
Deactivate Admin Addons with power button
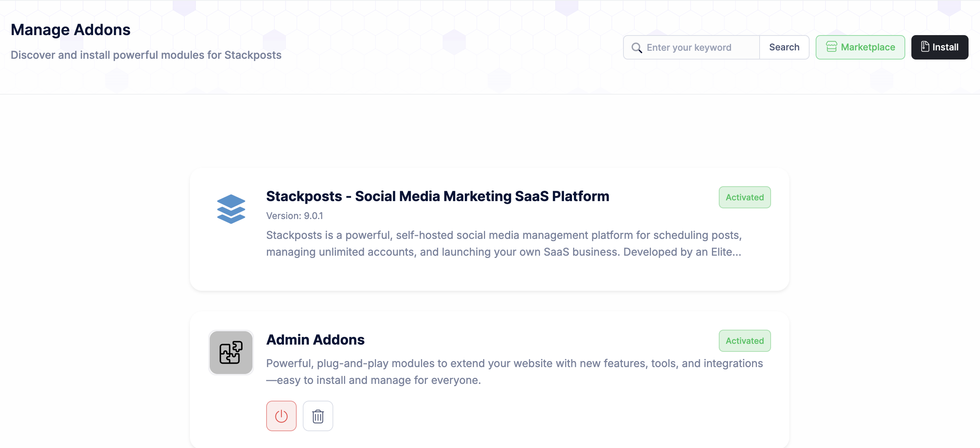point(281,416)
